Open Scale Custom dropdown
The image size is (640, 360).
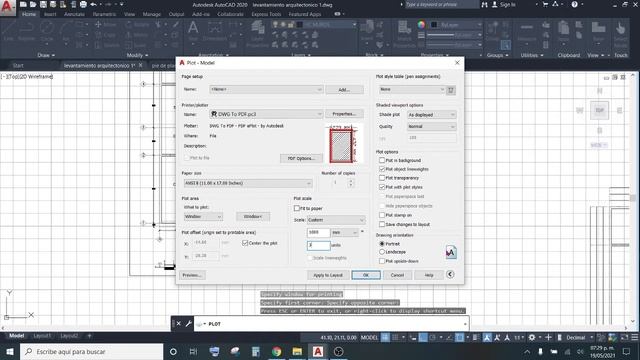tap(336, 220)
